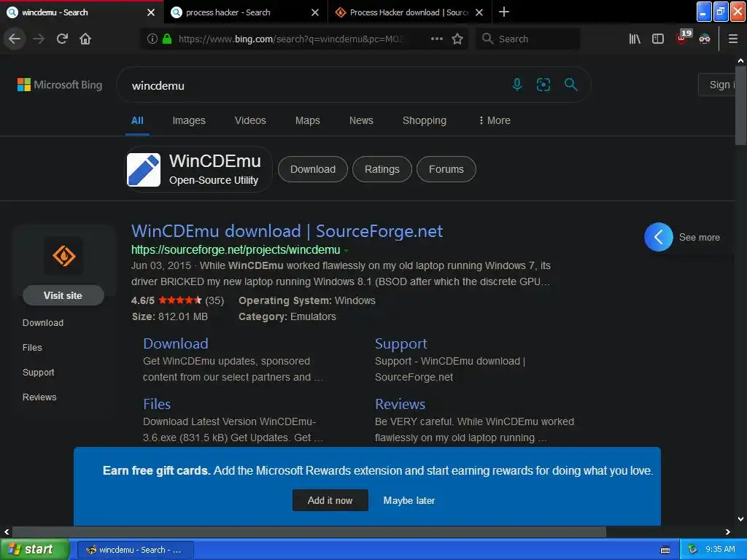Image resolution: width=747 pixels, height=560 pixels.
Task: Open the uBlock extension icon showing 19
Action: (x=683, y=37)
